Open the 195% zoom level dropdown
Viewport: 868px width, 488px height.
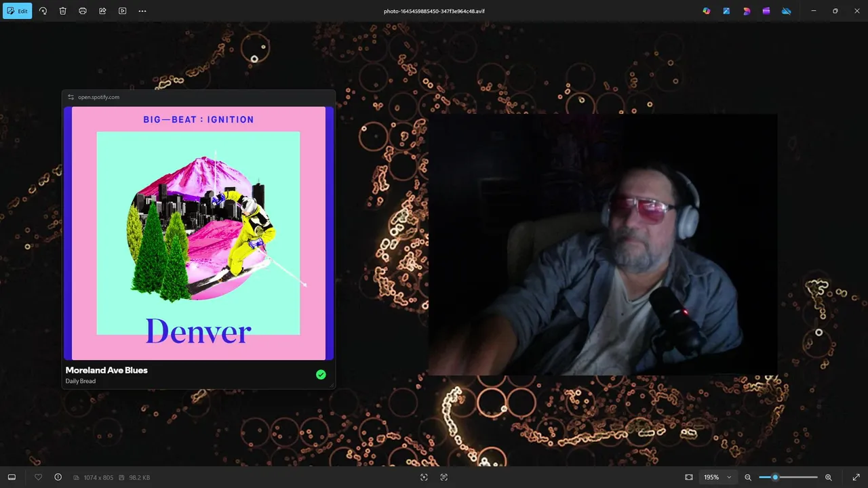(717, 477)
